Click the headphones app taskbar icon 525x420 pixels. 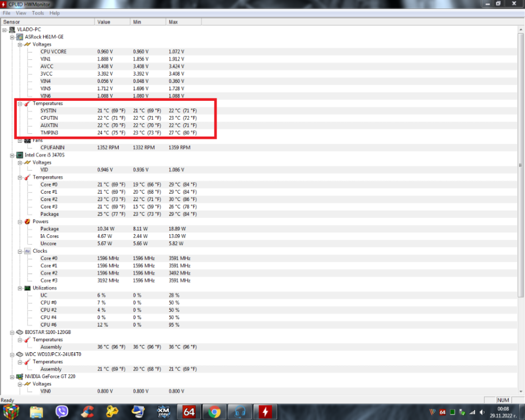click(240, 412)
